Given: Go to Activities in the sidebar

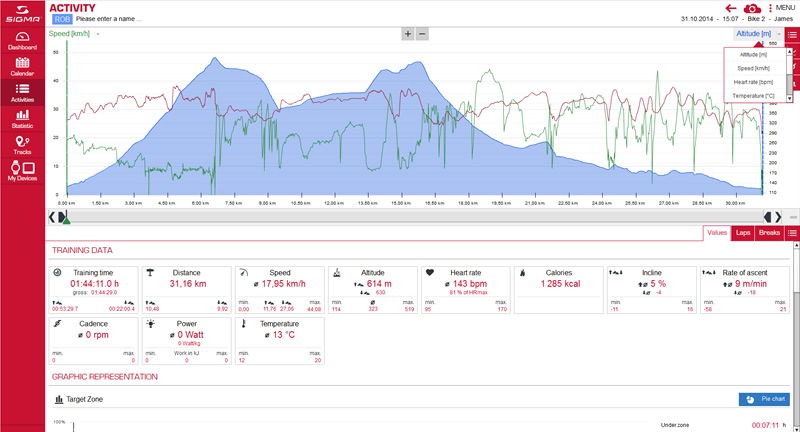Looking at the screenshot, I should click(x=22, y=93).
